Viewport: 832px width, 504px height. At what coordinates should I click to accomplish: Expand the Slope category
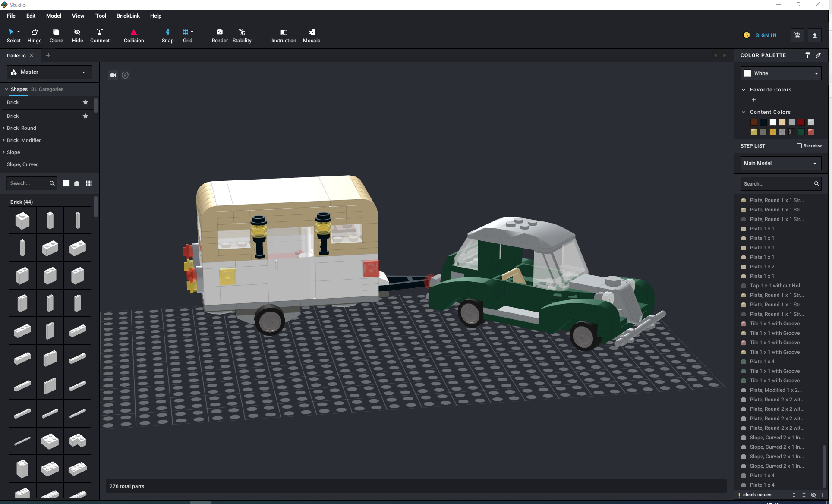[x=3, y=152]
